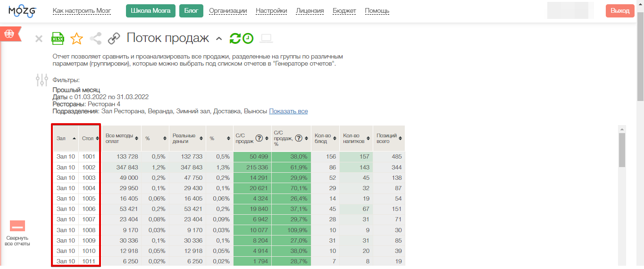The height and width of the screenshot is (269, 644).
Task: Export report to XLSX file
Action: click(58, 38)
